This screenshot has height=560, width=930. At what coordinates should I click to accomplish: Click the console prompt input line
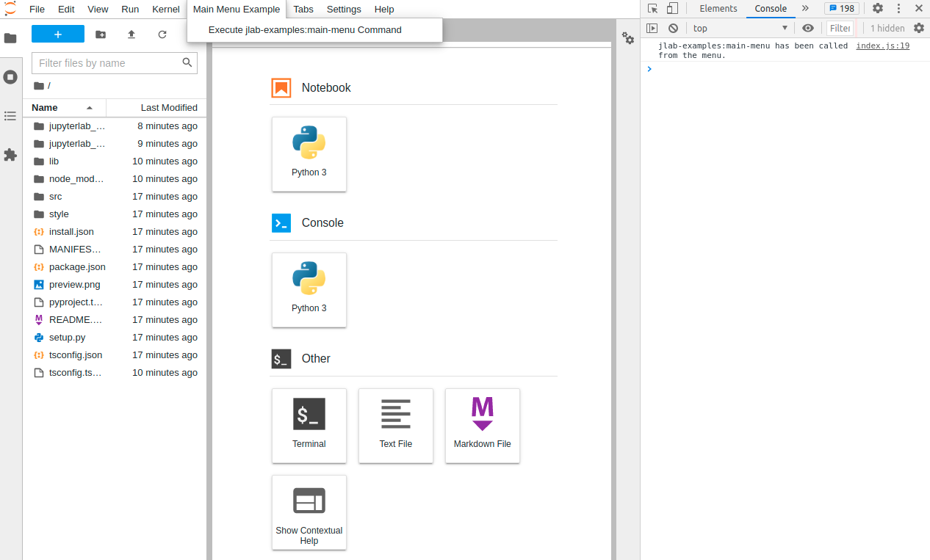pyautogui.click(x=789, y=69)
